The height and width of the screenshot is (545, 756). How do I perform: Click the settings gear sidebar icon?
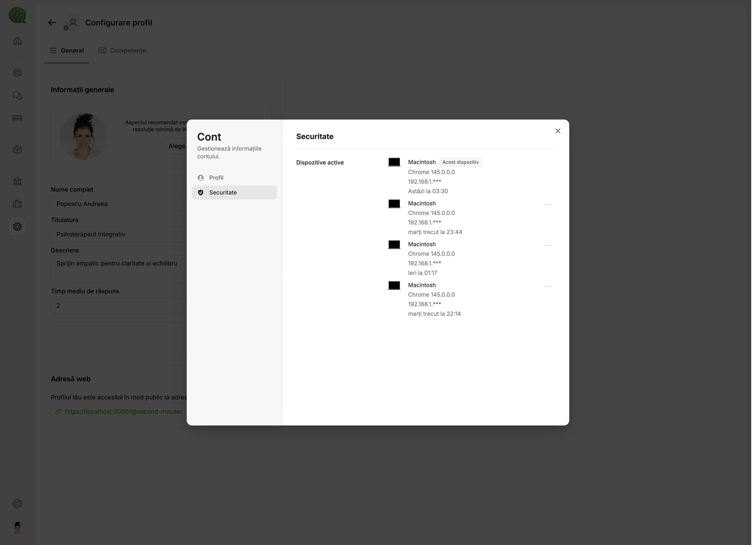(17, 227)
